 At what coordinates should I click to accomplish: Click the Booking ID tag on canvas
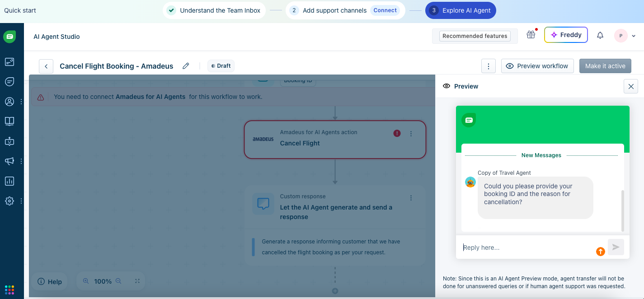pos(298,80)
